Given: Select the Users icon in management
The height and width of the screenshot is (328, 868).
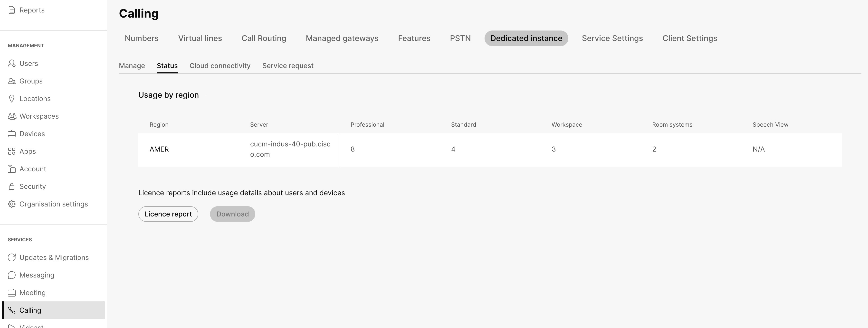Looking at the screenshot, I should coord(12,63).
